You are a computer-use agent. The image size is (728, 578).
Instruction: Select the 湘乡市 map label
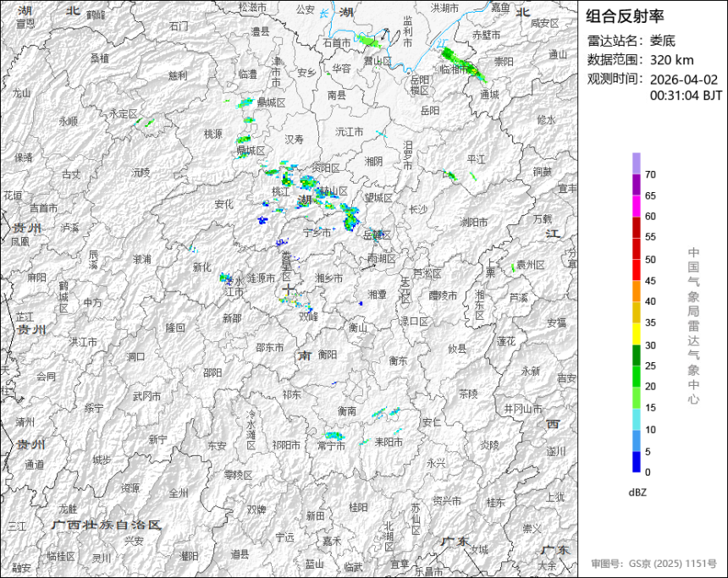coord(328,278)
